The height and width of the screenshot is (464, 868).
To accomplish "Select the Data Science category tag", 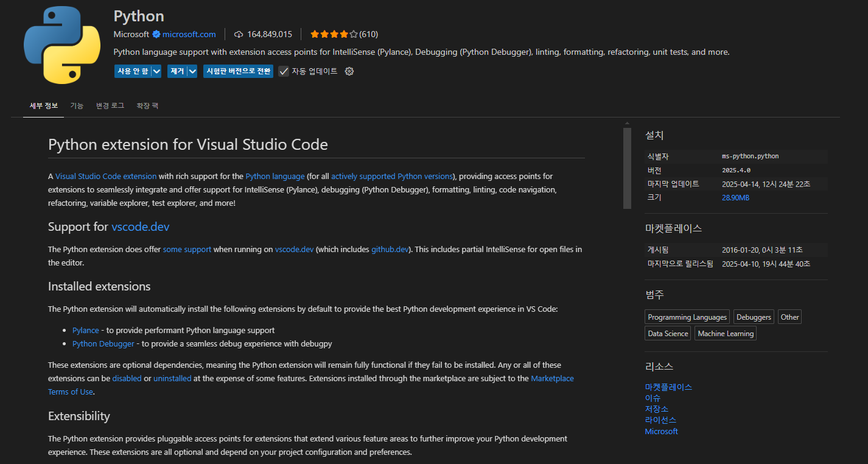I will pyautogui.click(x=668, y=333).
